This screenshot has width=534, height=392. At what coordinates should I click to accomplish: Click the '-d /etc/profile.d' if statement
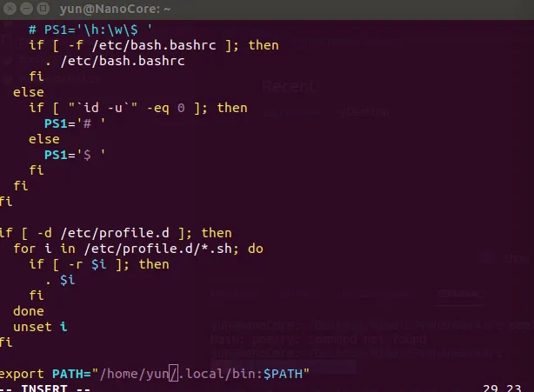pos(115,232)
